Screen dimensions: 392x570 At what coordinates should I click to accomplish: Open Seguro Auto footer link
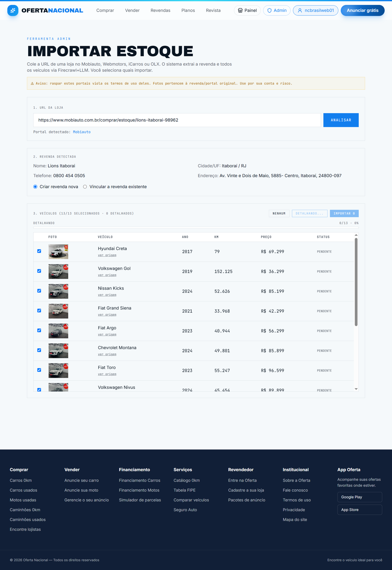click(185, 510)
